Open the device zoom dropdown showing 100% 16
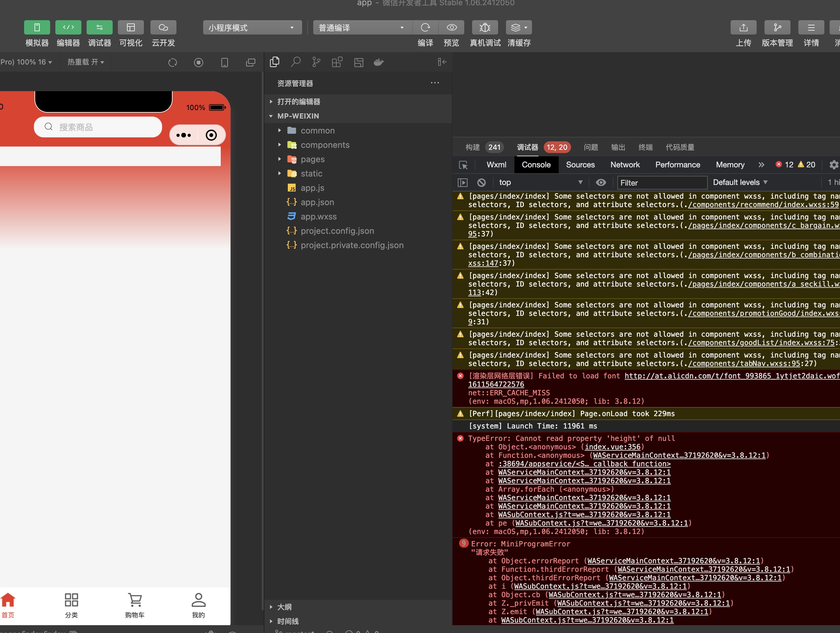This screenshot has height=633, width=840. point(26,62)
